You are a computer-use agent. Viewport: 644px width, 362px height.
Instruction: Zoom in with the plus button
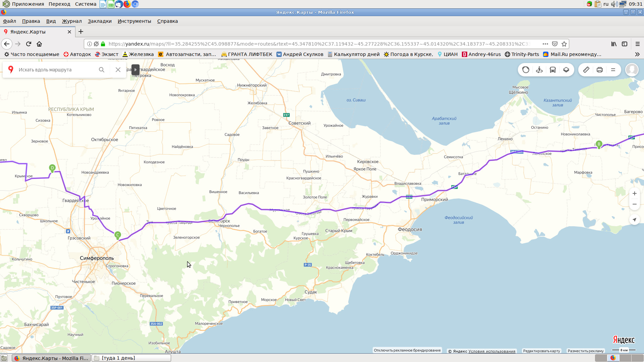pos(635,193)
